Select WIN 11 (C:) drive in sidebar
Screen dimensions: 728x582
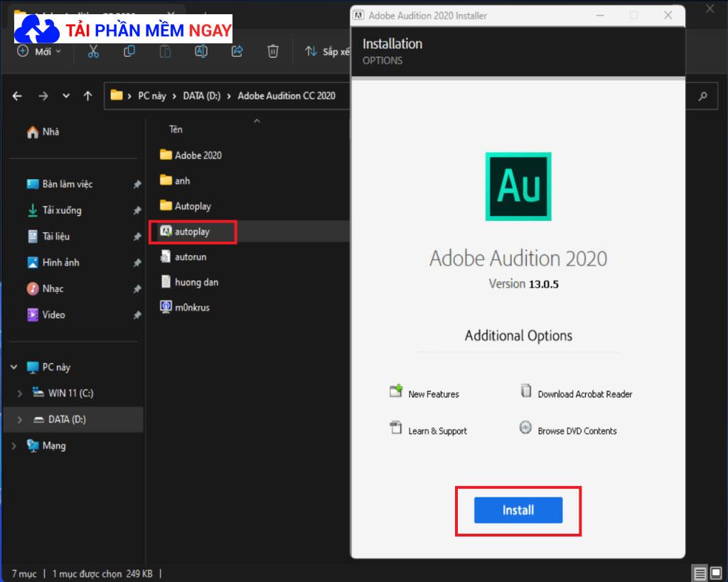coord(63,393)
